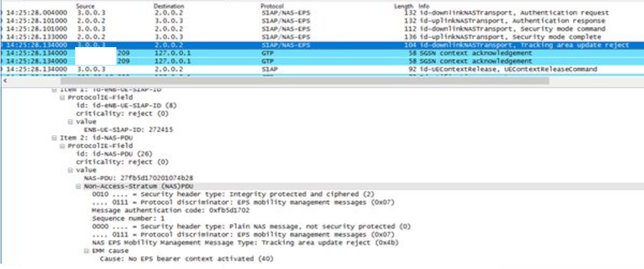
Task: Collapse the Item 1 id-eNB-UE-S1AP-ID node
Action: coord(53,89)
